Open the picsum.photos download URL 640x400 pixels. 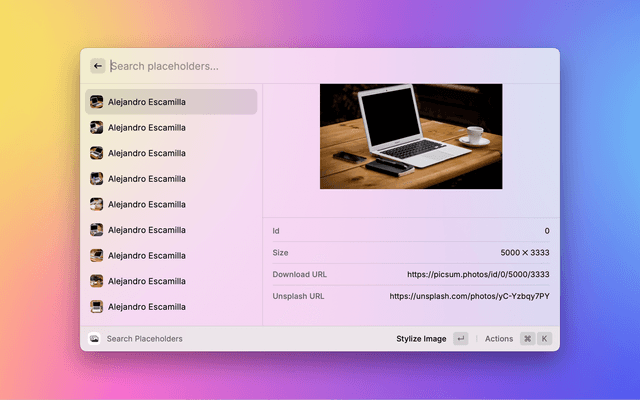(478, 274)
